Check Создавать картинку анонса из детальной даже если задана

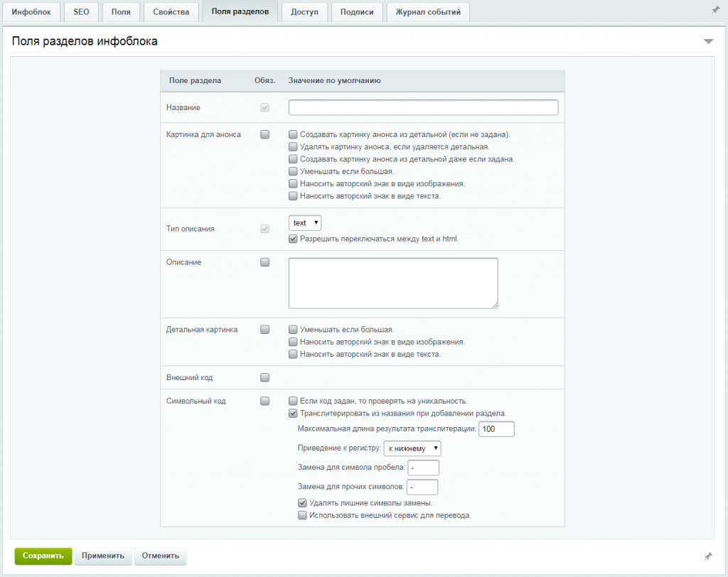[x=293, y=159]
